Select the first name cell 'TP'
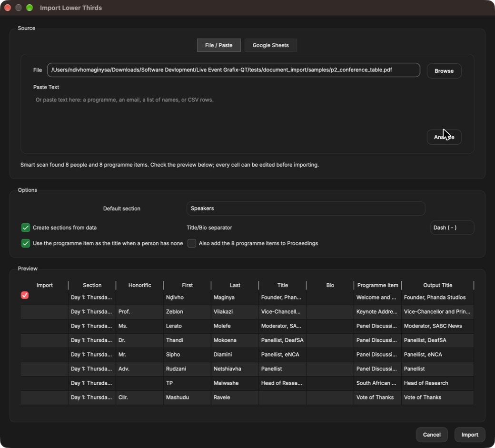Image resolution: width=495 pixels, height=448 pixels. click(x=187, y=383)
